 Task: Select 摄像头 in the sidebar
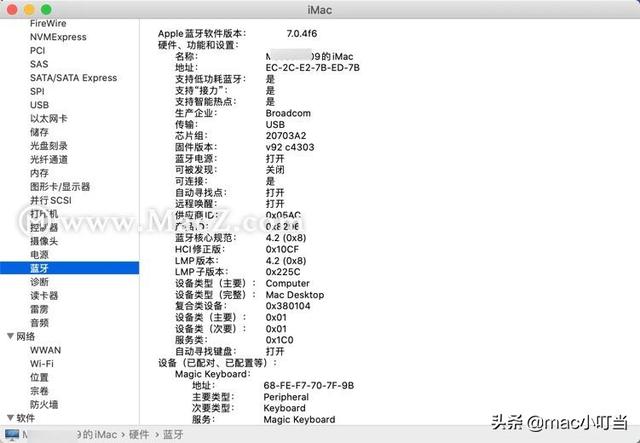[x=44, y=241]
